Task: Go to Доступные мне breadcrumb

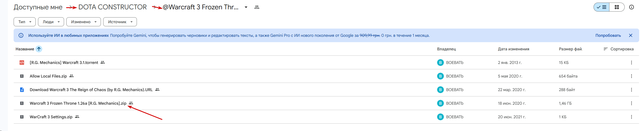Action: pyautogui.click(x=38, y=7)
